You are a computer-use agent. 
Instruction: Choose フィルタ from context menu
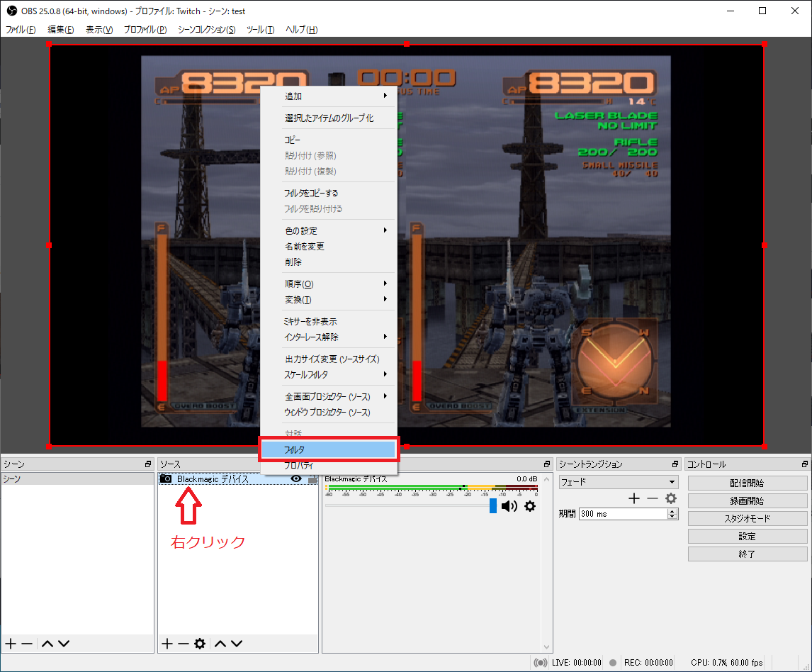pos(329,449)
